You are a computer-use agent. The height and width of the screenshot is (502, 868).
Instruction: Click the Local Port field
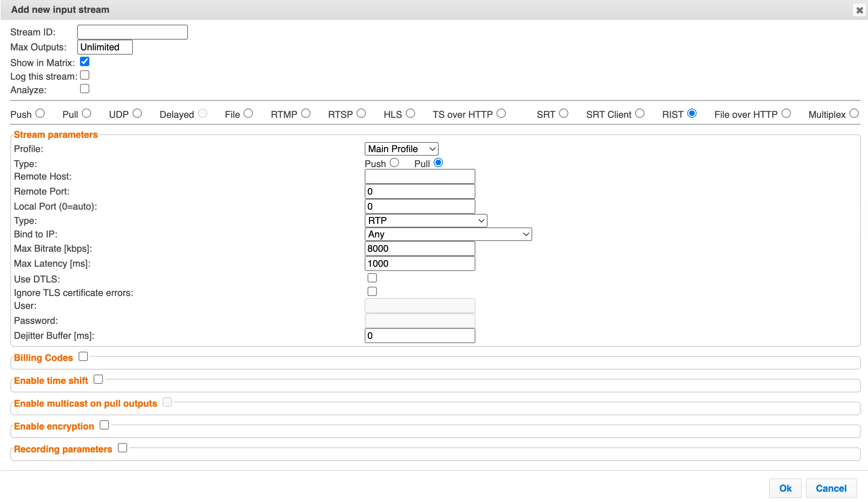[420, 206]
